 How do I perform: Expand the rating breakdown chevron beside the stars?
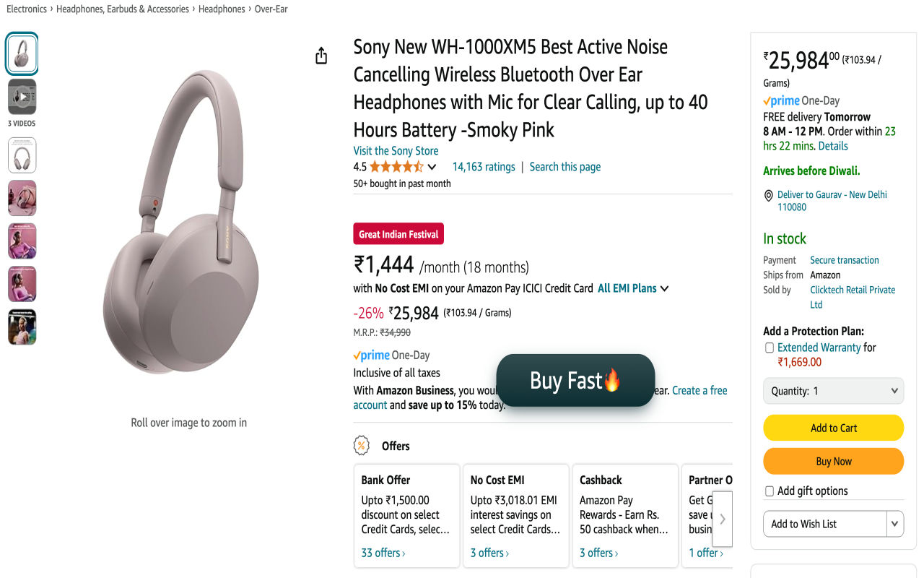click(x=432, y=166)
